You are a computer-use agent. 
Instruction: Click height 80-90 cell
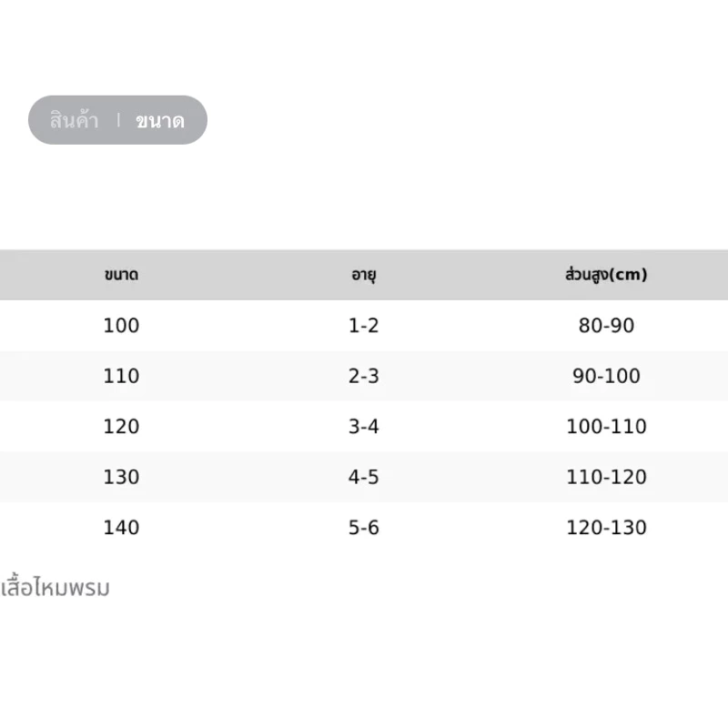click(x=606, y=326)
